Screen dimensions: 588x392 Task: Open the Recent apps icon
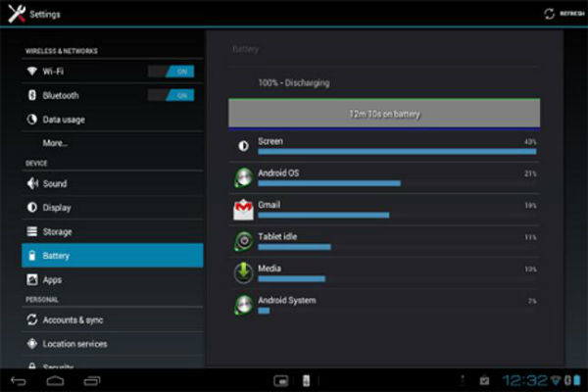92,379
